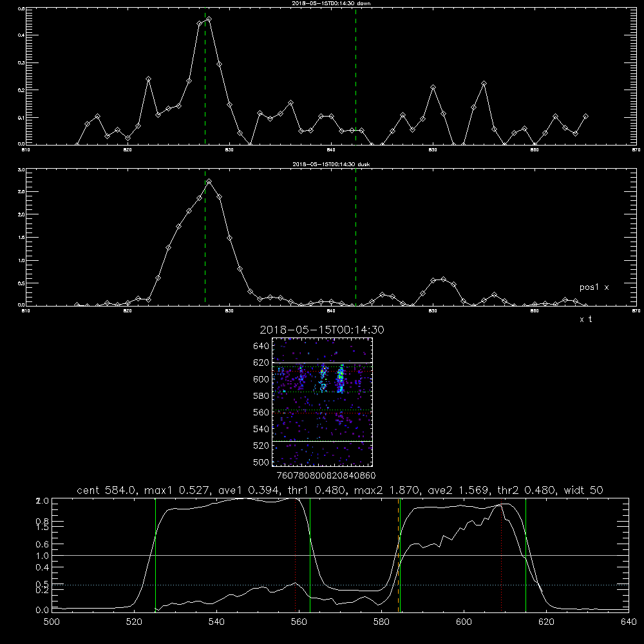
Task: Click the heat map title 2018-05-15T00:14:30
Action: (322, 330)
